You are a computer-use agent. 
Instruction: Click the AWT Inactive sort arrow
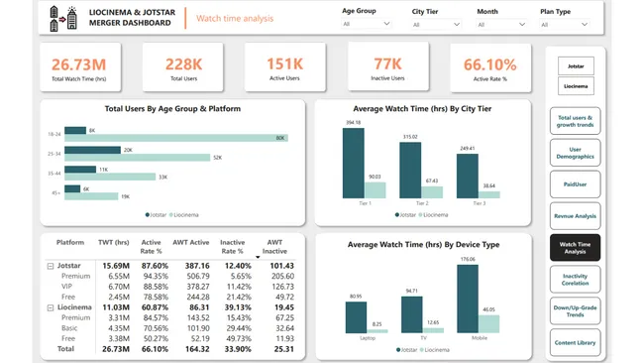[x=258, y=257]
